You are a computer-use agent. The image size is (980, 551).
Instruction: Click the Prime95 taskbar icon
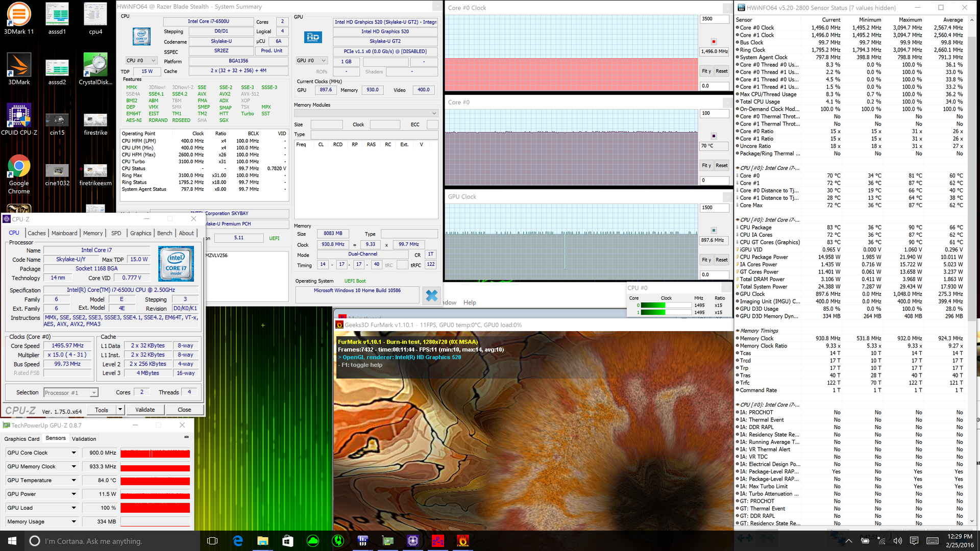(x=437, y=541)
